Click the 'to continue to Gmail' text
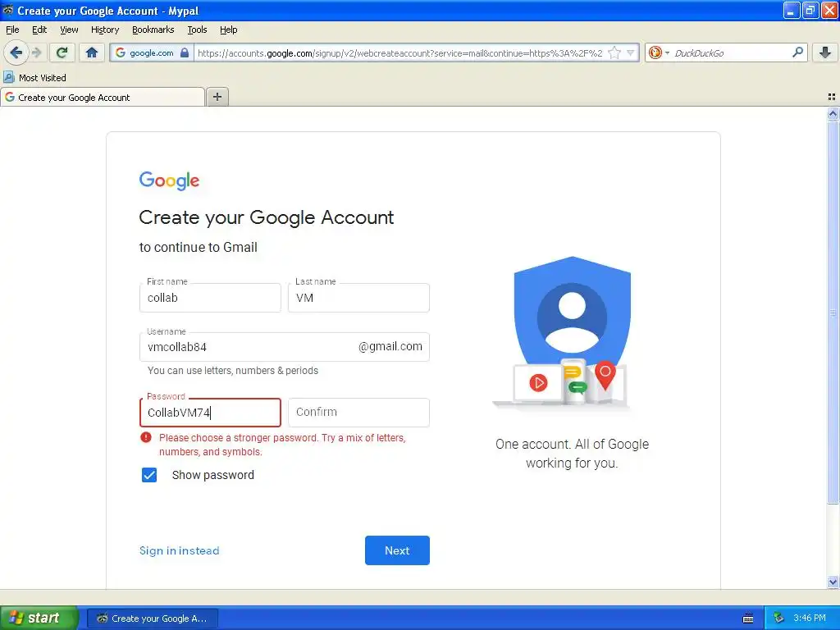Viewport: 840px width, 630px height. pos(199,247)
